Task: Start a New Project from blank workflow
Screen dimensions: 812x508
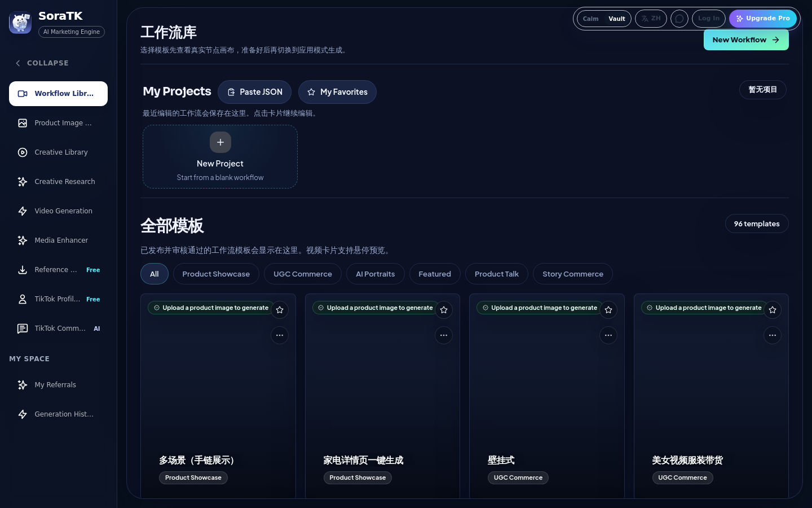Action: 220,156
